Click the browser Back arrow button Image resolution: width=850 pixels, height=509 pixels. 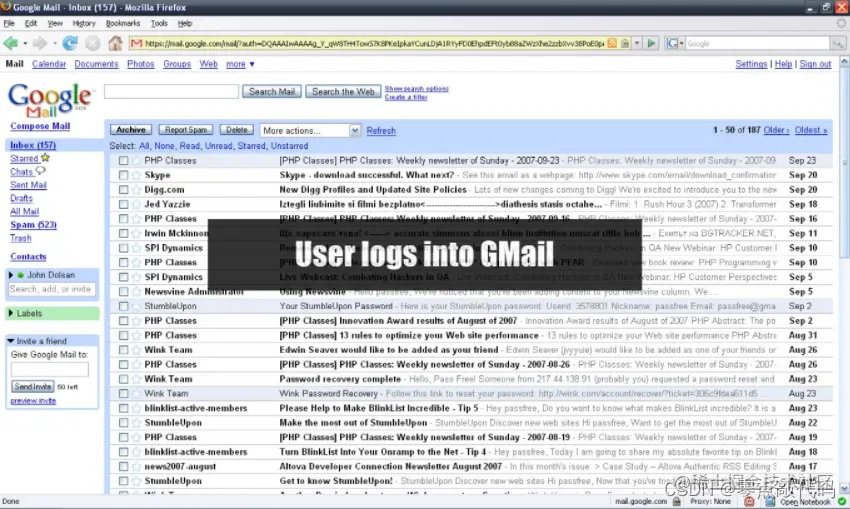(10, 43)
